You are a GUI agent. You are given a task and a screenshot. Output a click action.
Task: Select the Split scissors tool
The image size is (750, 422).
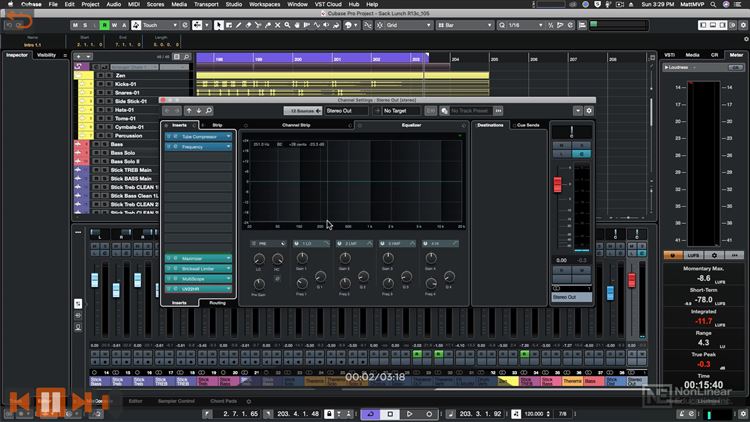(258, 25)
